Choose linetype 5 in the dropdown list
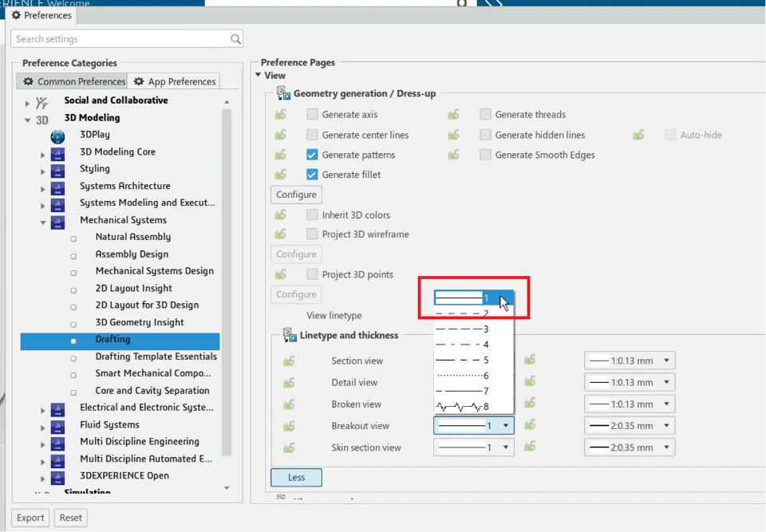The width and height of the screenshot is (766, 532). 473,360
